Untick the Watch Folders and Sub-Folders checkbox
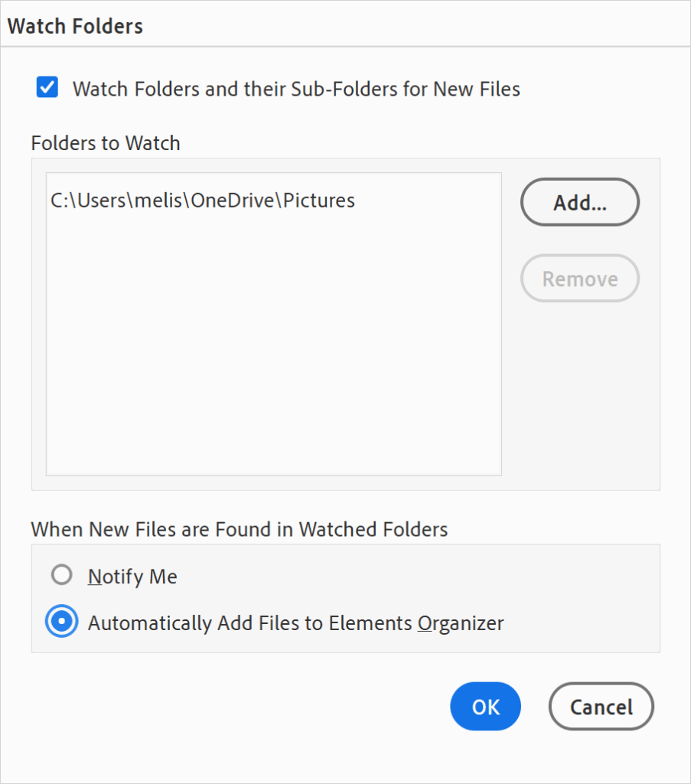This screenshot has height=784, width=691. tap(47, 88)
